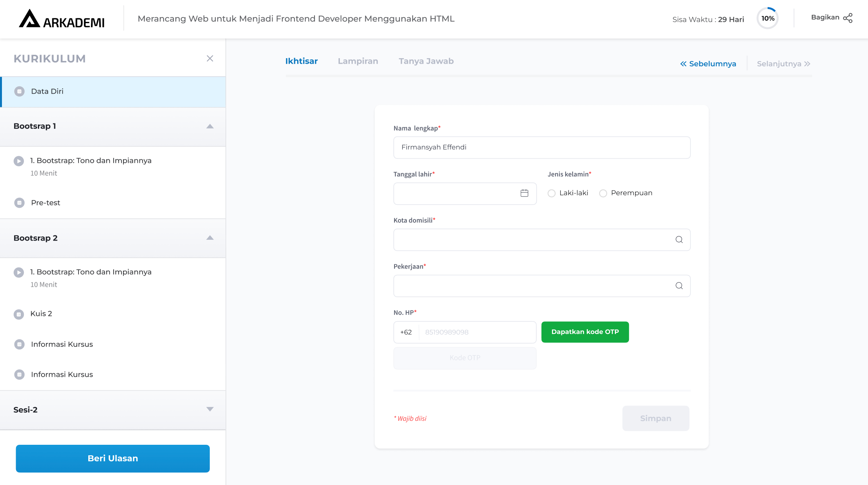Click the Beri Ulasan button
This screenshot has width=868, height=485.
tap(113, 458)
